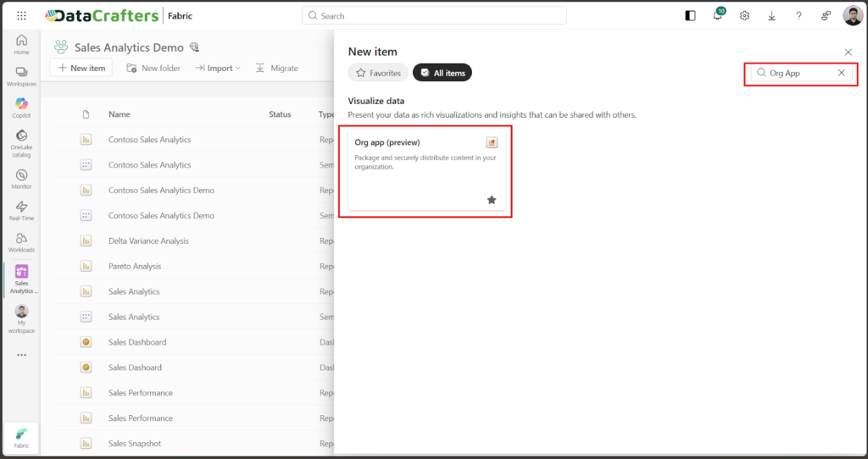Switch to the Favorites filter
This screenshot has width=868, height=459.
(x=378, y=73)
